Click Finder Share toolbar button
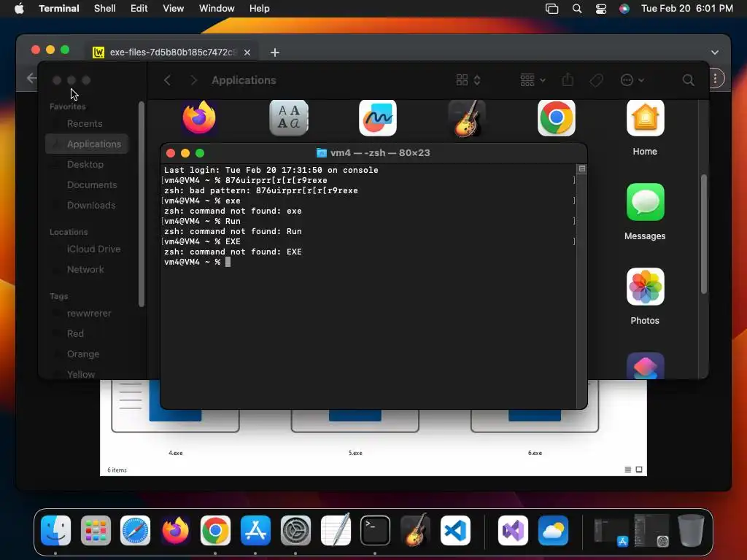This screenshot has width=747, height=560. [568, 80]
